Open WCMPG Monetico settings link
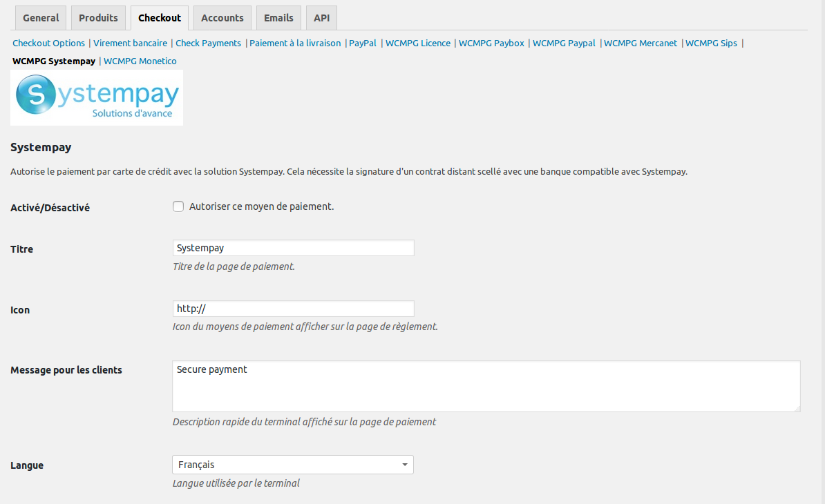Image resolution: width=825 pixels, height=504 pixels. tap(140, 61)
